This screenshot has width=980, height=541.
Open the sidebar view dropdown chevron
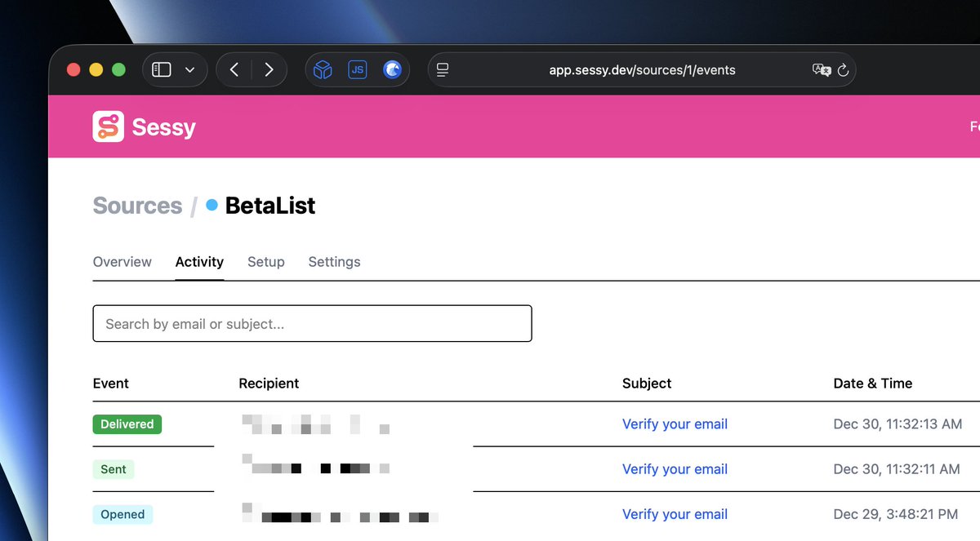point(188,69)
